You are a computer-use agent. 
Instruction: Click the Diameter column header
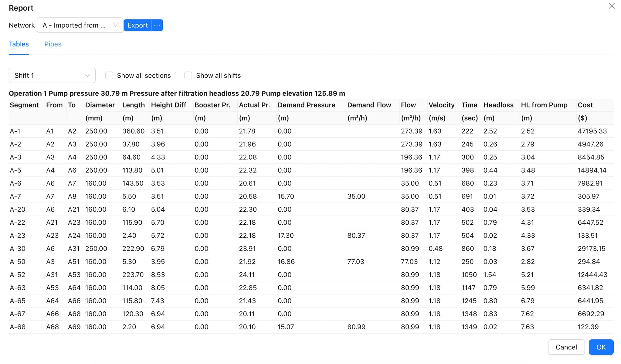(100, 105)
